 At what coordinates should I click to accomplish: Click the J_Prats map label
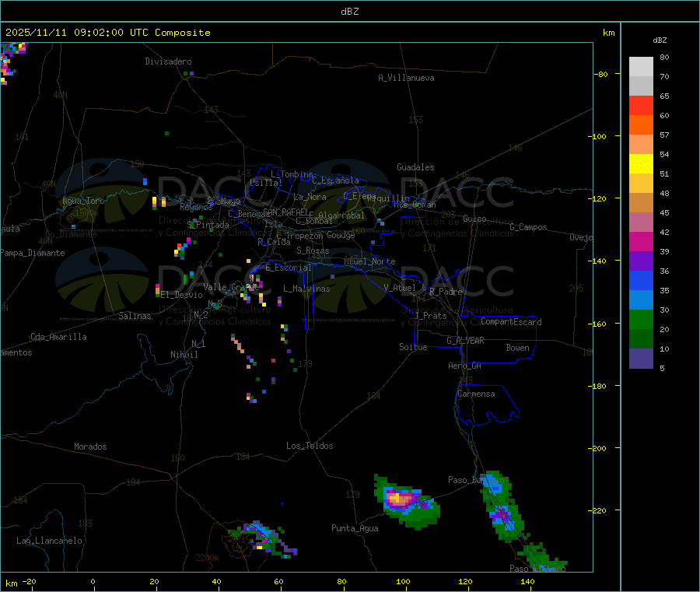431,316
